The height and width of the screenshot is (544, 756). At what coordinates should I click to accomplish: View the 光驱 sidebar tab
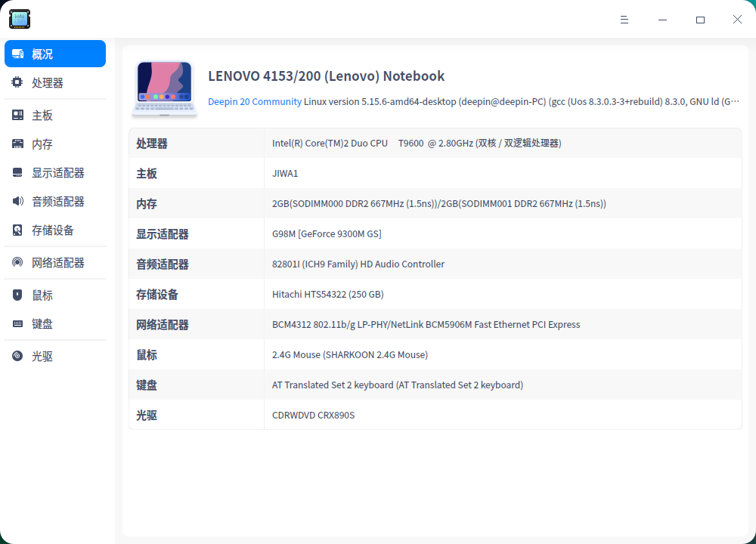pos(55,356)
